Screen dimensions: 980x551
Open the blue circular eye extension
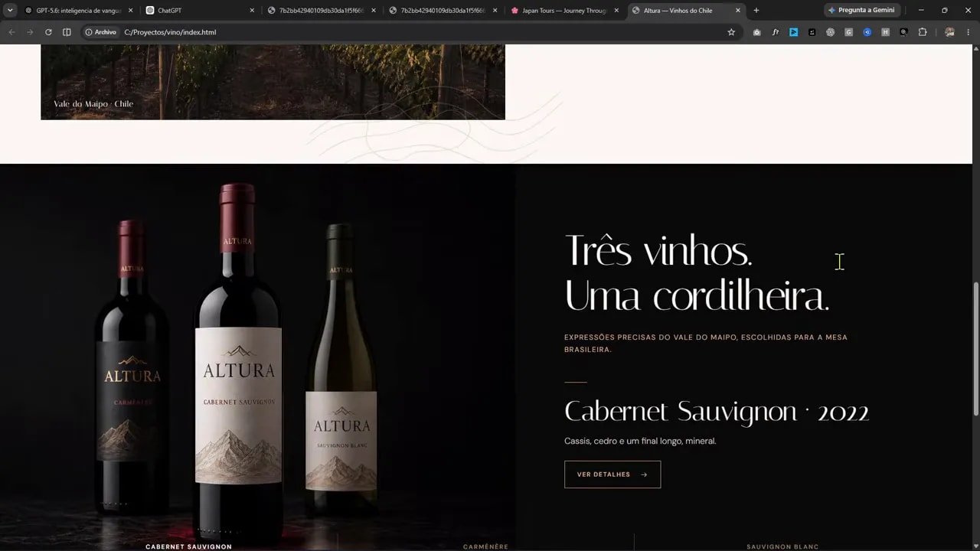(867, 32)
